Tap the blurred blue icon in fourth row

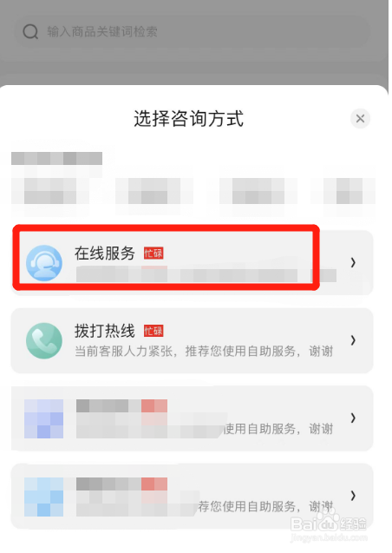pyautogui.click(x=43, y=497)
